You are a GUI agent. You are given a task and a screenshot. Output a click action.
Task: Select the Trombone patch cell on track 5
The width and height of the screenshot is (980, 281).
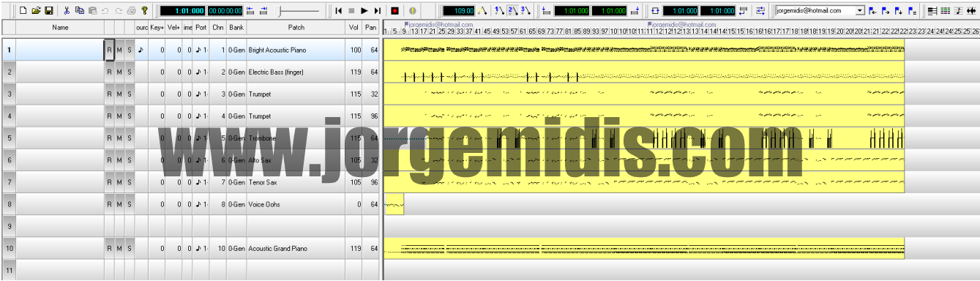[296, 138]
